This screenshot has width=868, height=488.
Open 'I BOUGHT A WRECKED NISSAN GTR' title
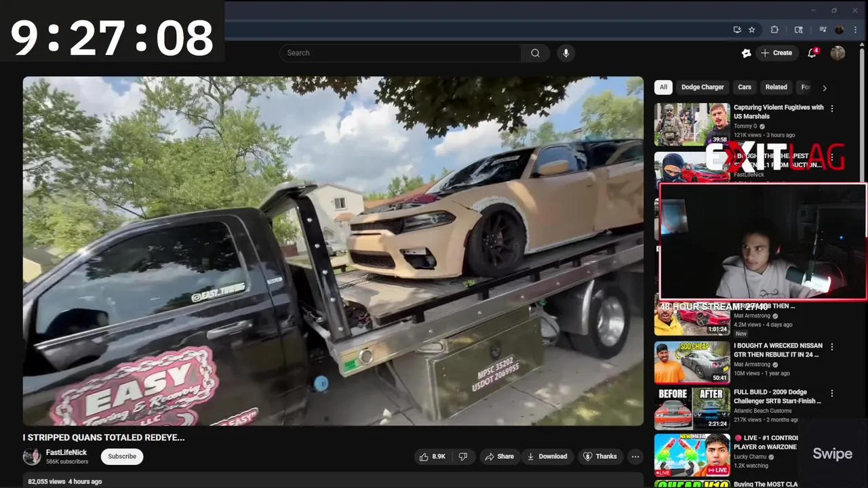tap(778, 350)
